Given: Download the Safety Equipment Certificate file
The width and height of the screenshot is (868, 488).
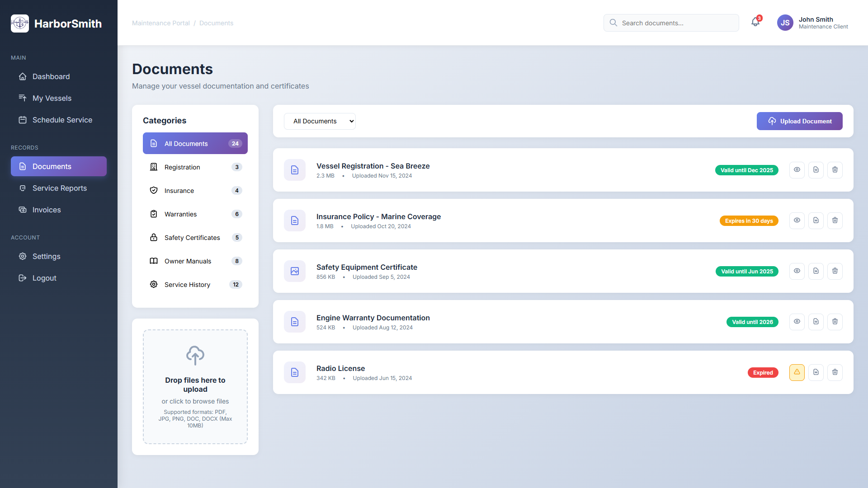Looking at the screenshot, I should (x=816, y=271).
